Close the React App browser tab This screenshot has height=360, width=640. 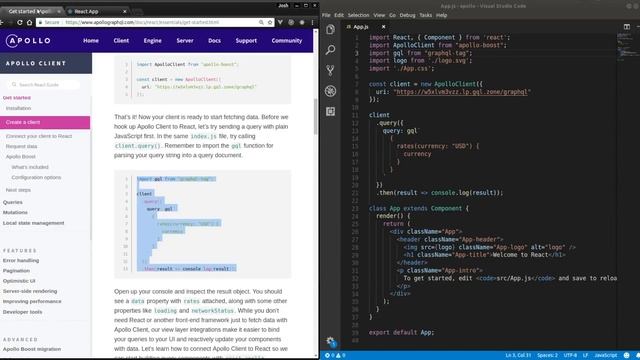(124, 11)
